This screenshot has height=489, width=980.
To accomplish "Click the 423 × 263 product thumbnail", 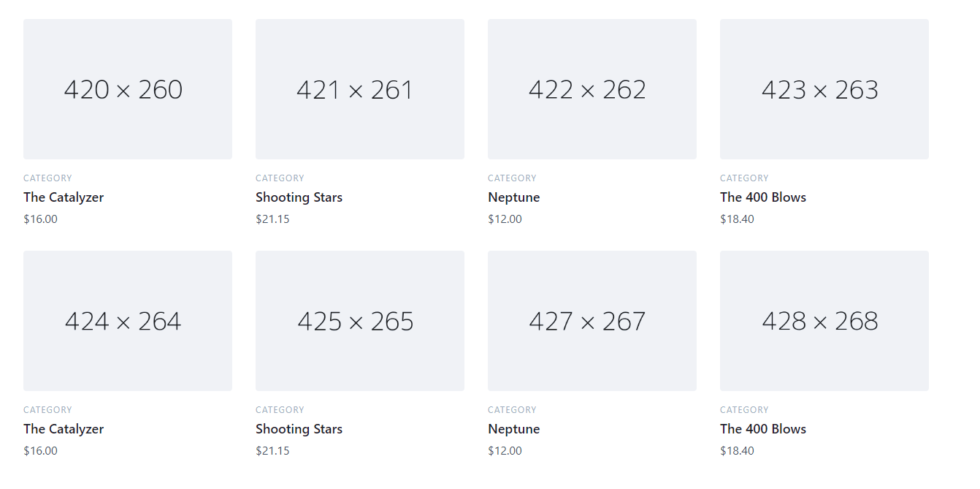I will 824,89.
